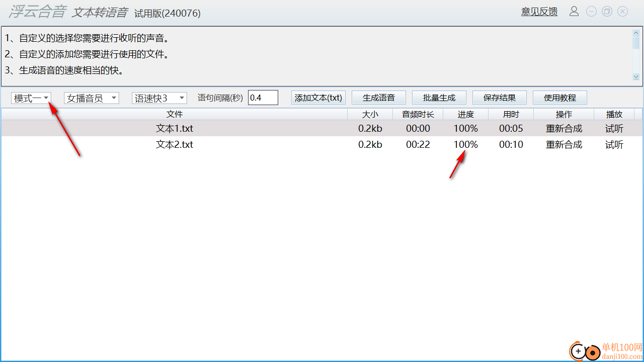The image size is (644, 362).
Task: Open the 使用教程 tutorial button
Action: (x=560, y=98)
